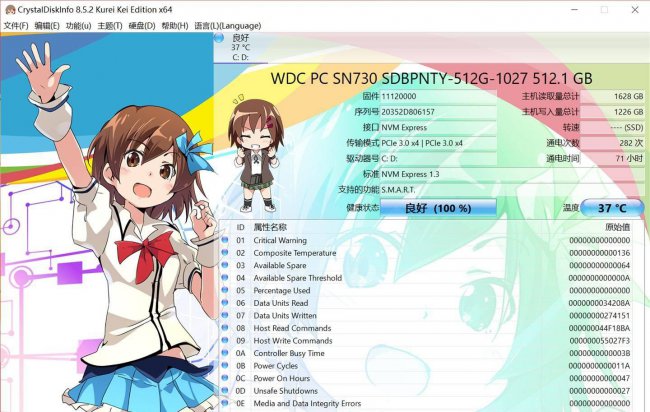Select the Controller Busy Time attribute name
Screen dimensions: 650x412
pyautogui.click(x=289, y=353)
